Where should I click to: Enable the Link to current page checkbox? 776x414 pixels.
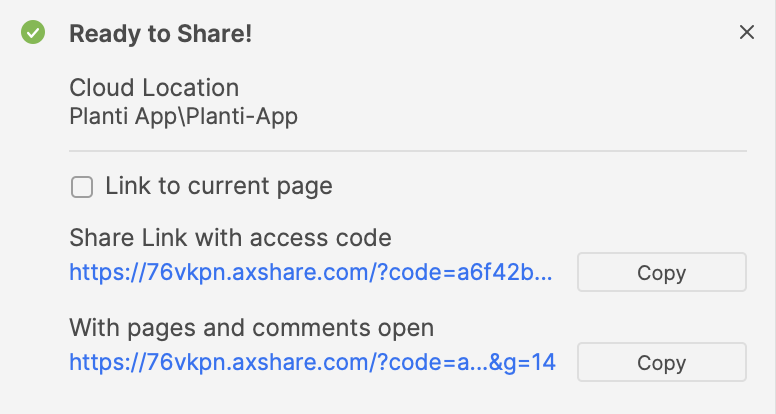(83, 186)
